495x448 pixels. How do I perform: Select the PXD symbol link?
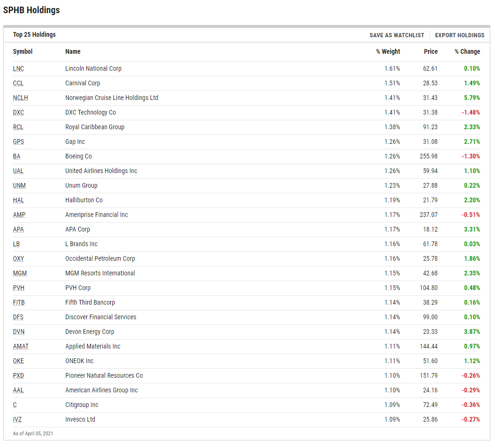coord(18,376)
